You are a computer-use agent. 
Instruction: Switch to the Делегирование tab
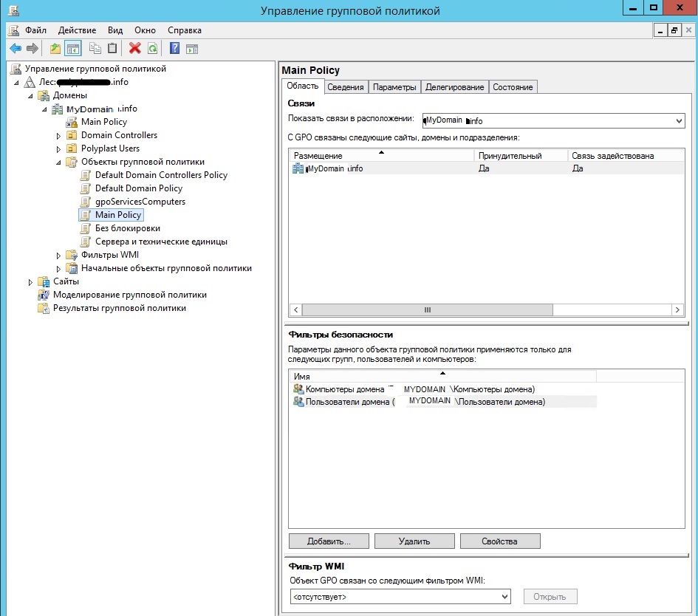click(x=454, y=87)
